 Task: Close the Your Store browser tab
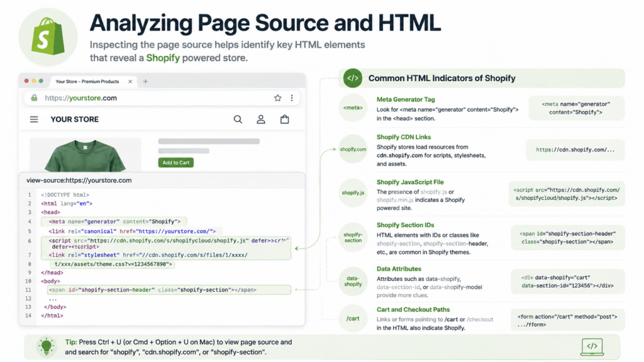tap(130, 81)
